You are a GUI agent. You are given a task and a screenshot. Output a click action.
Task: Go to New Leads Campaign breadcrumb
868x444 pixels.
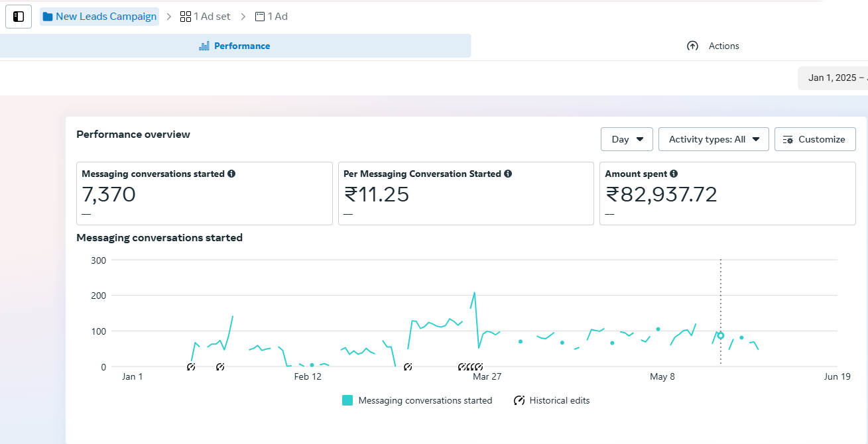(99, 17)
